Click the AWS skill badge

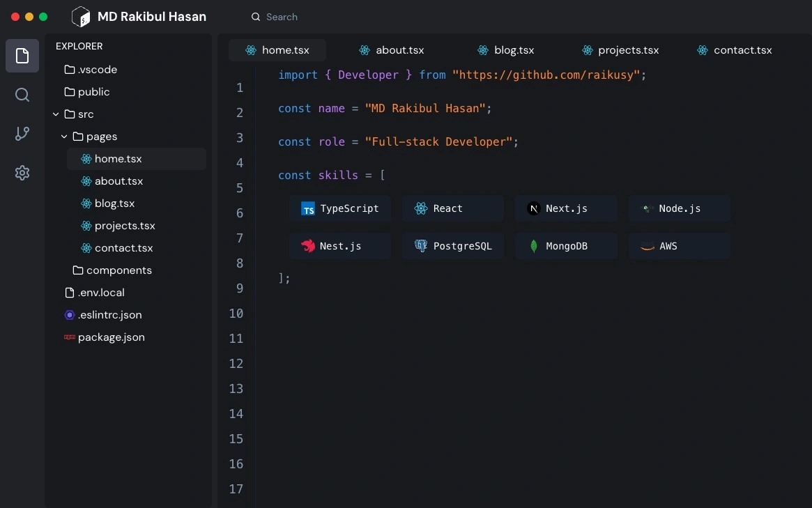pyautogui.click(x=679, y=246)
